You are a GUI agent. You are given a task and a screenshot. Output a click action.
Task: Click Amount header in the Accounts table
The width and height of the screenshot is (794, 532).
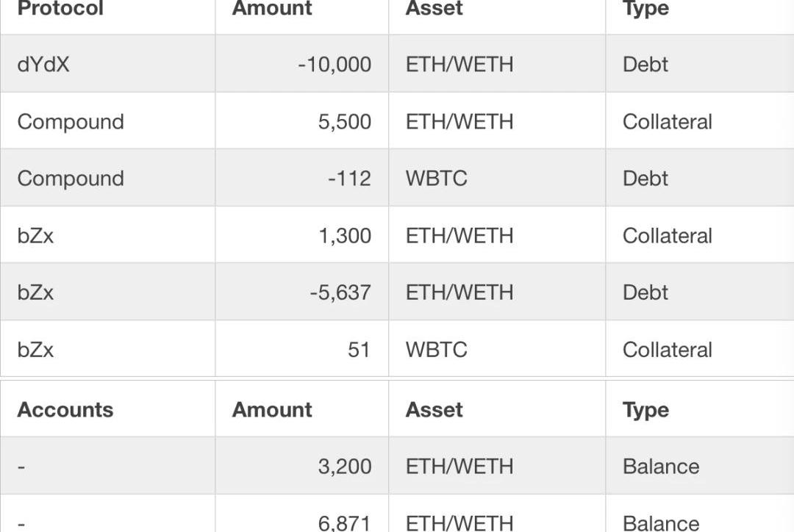[272, 410]
